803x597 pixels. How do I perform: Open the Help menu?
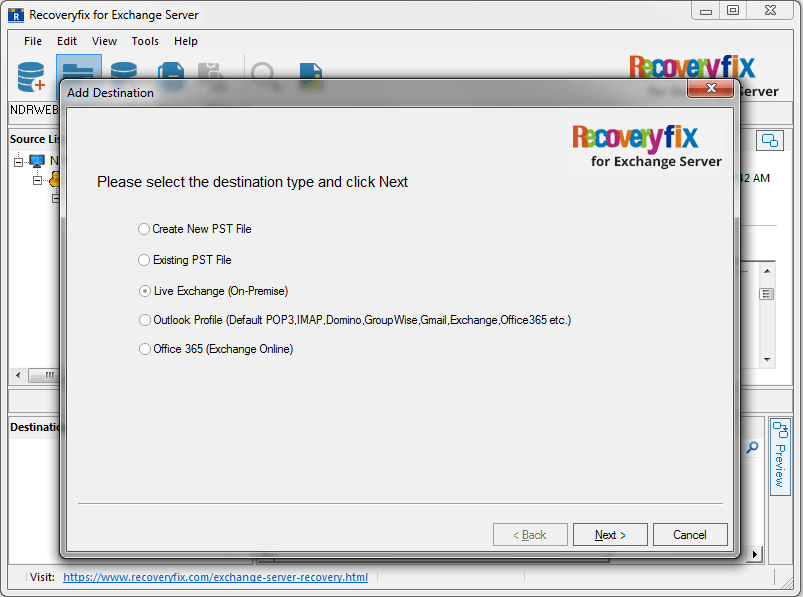[x=185, y=41]
